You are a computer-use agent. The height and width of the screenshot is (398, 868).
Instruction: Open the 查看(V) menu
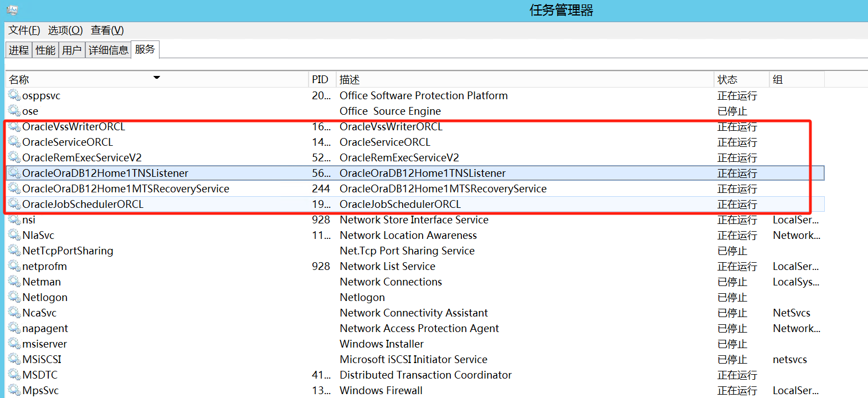pyautogui.click(x=107, y=30)
